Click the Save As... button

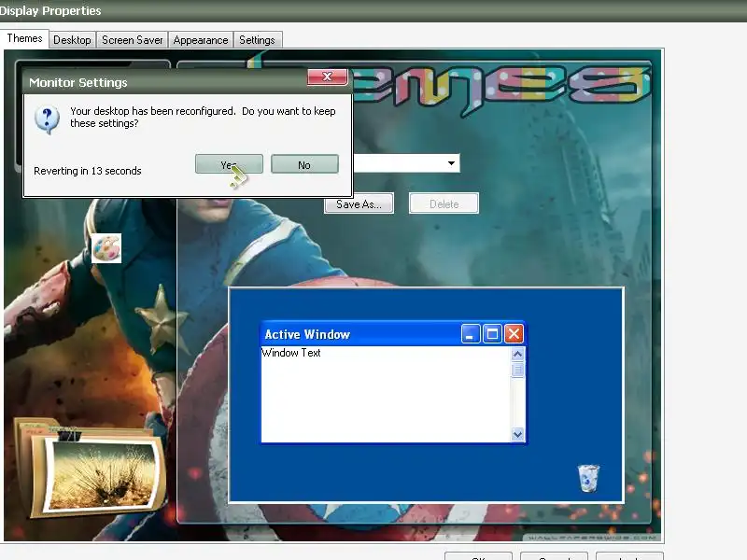tap(359, 203)
